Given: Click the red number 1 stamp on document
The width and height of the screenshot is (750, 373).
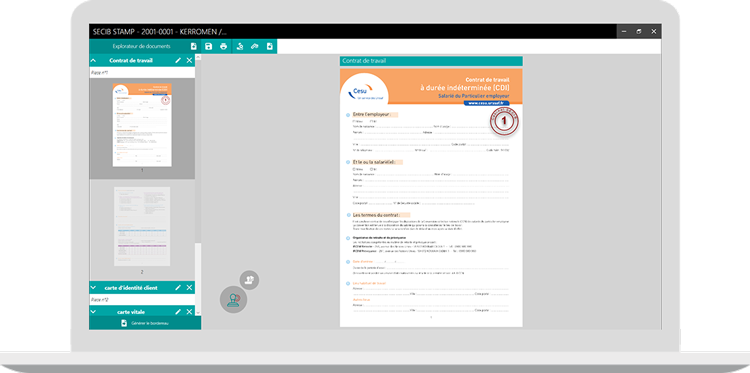Looking at the screenshot, I should pyautogui.click(x=504, y=121).
